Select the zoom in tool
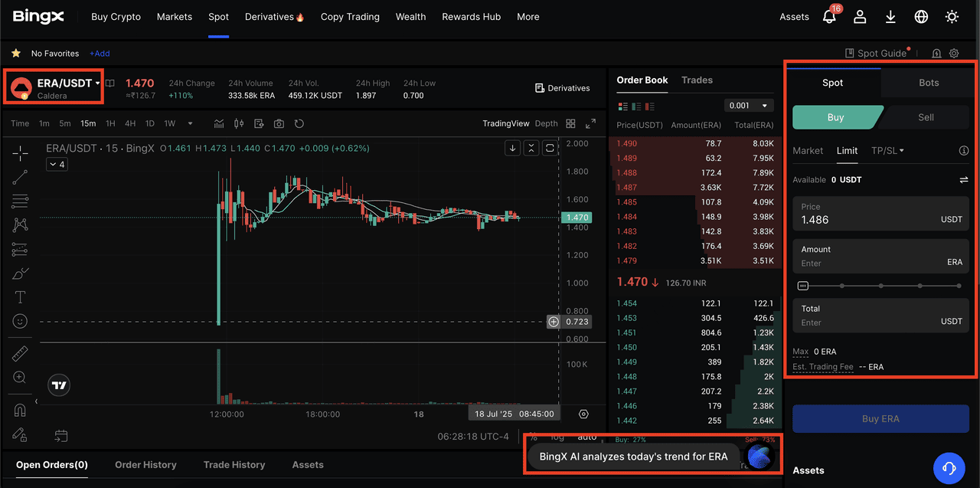This screenshot has height=488, width=980. [20, 378]
